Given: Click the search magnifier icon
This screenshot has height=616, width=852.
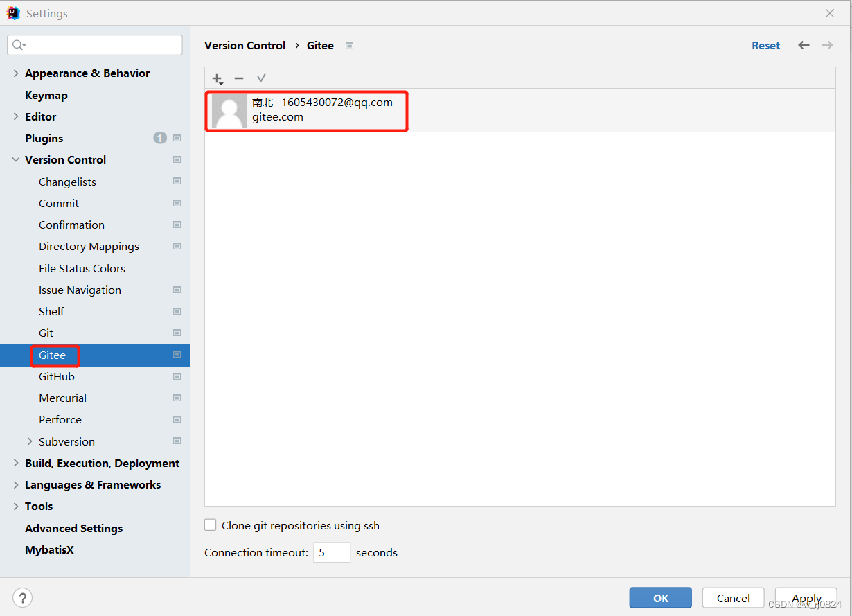Looking at the screenshot, I should click(x=18, y=45).
